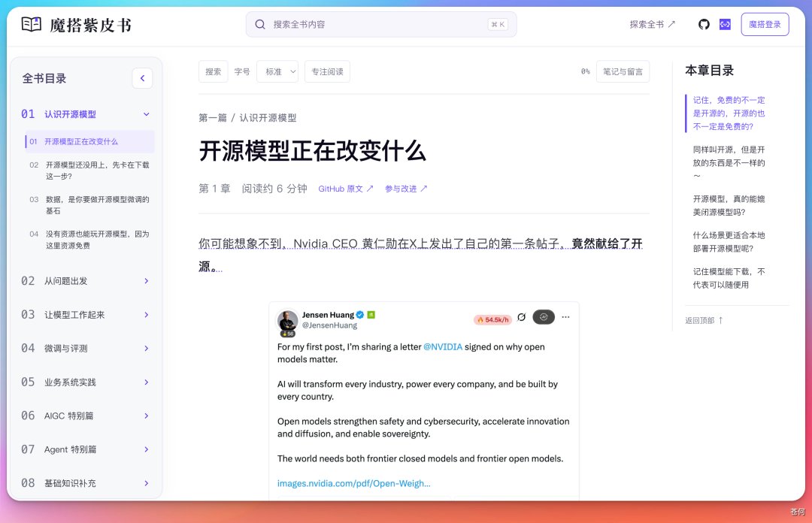
Task: Select chapter 开源模型正在改变什么 in the sidebar
Action: coord(89,141)
